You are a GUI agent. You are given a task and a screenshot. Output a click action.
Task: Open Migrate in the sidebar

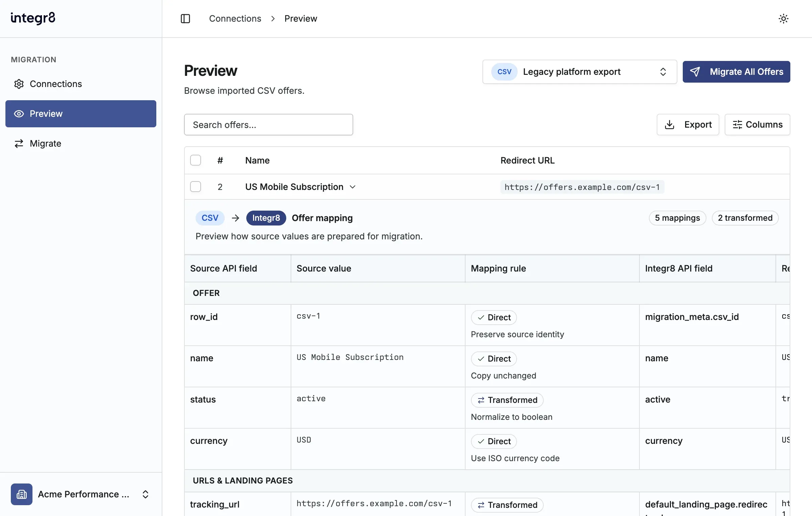(x=81, y=144)
